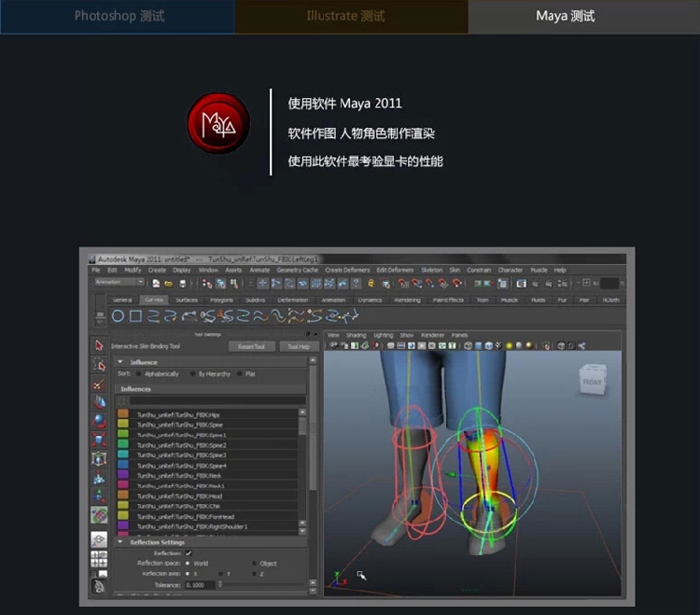Switch to the Polygons shelf tab

pyautogui.click(x=221, y=300)
